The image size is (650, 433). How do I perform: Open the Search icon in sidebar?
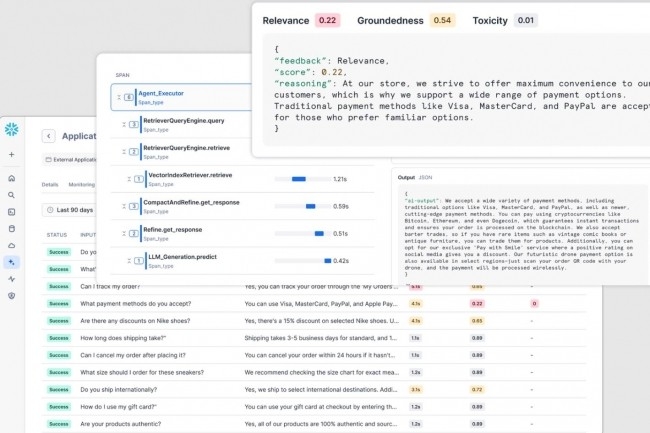[x=12, y=195]
